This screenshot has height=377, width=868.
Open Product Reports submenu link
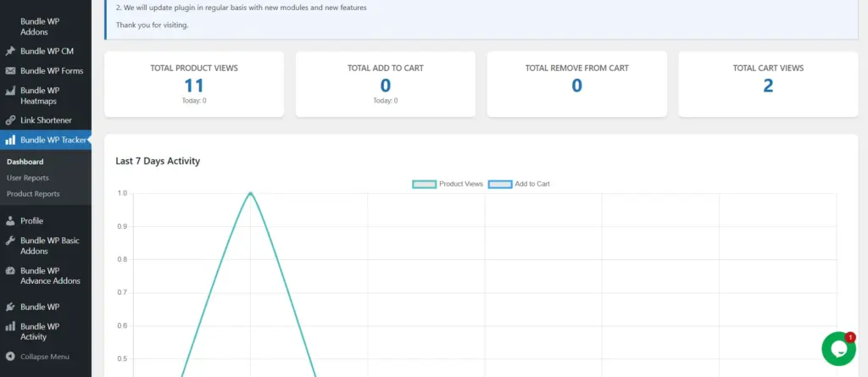[x=33, y=194]
